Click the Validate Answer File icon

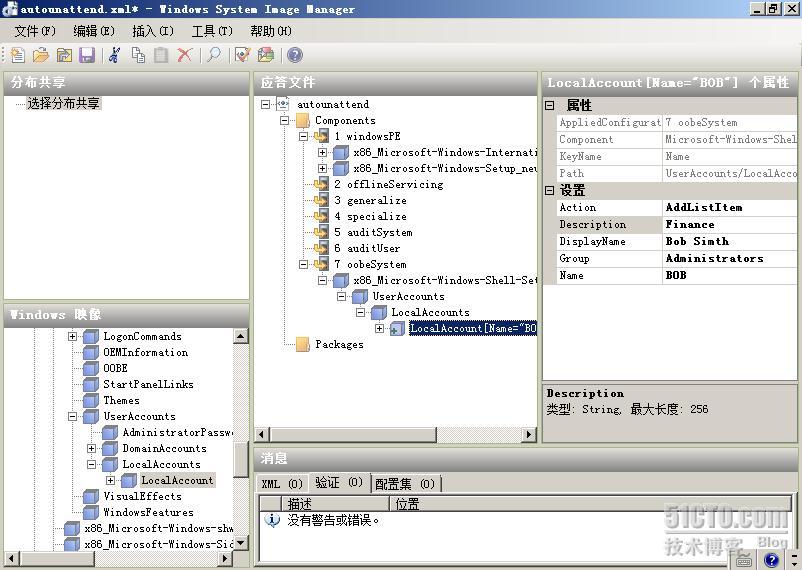242,55
